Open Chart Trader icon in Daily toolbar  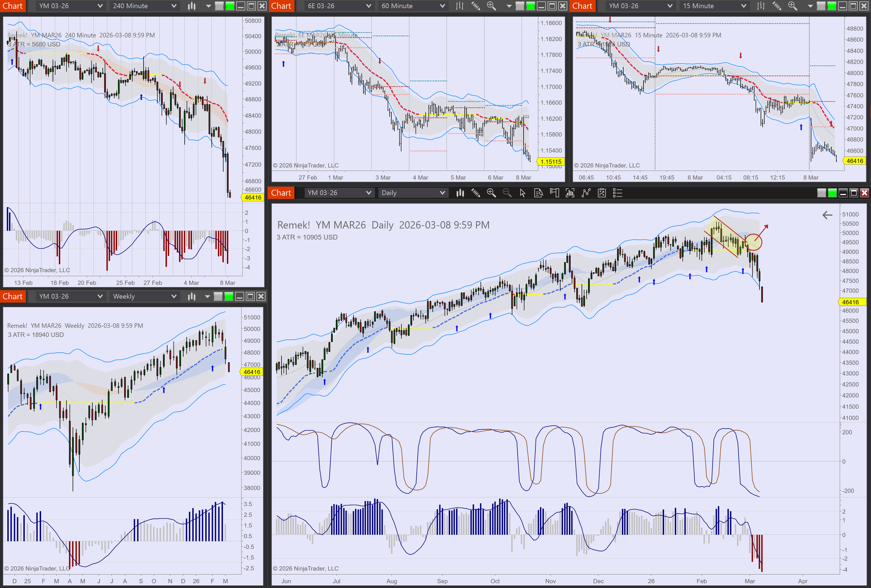click(x=554, y=193)
